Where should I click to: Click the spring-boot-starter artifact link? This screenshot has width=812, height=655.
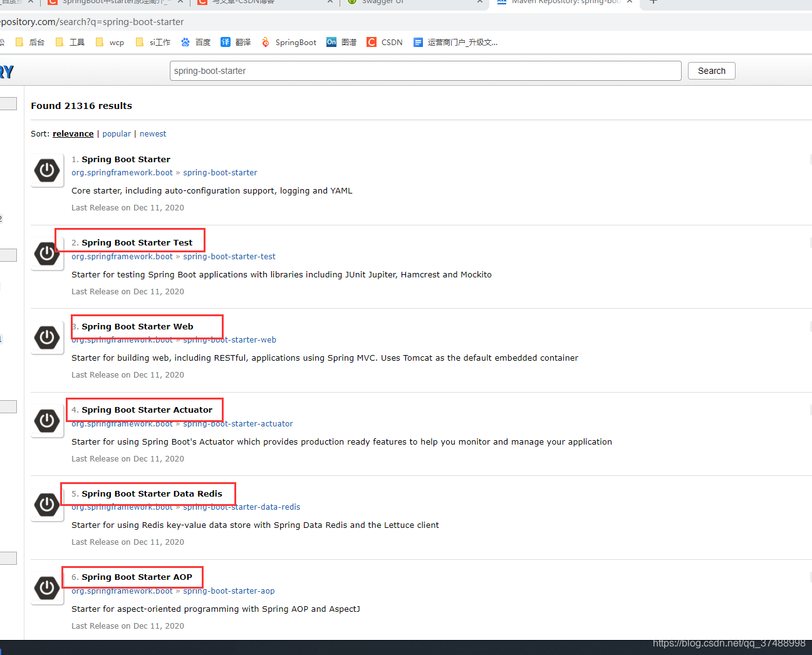point(220,173)
